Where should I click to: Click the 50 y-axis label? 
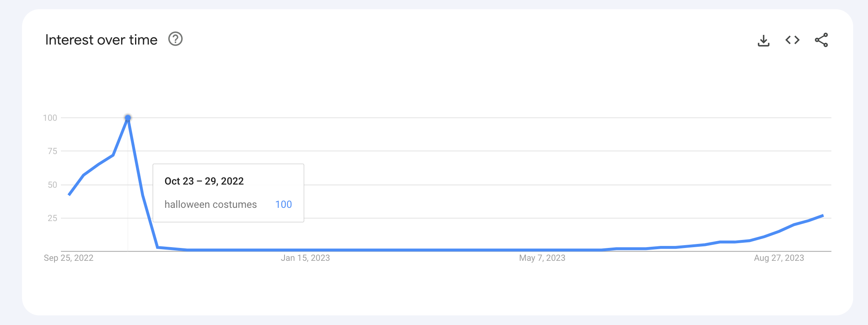point(52,185)
